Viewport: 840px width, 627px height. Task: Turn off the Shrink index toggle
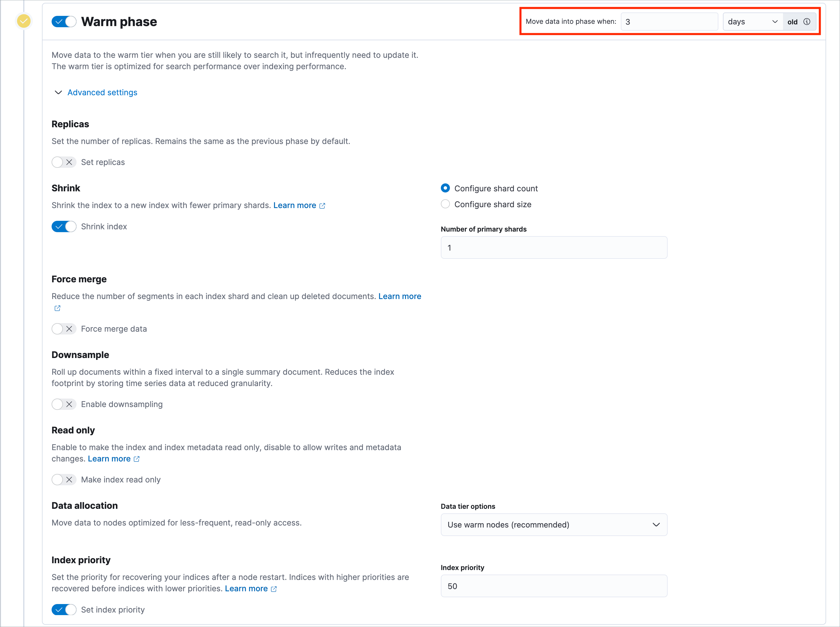click(64, 226)
